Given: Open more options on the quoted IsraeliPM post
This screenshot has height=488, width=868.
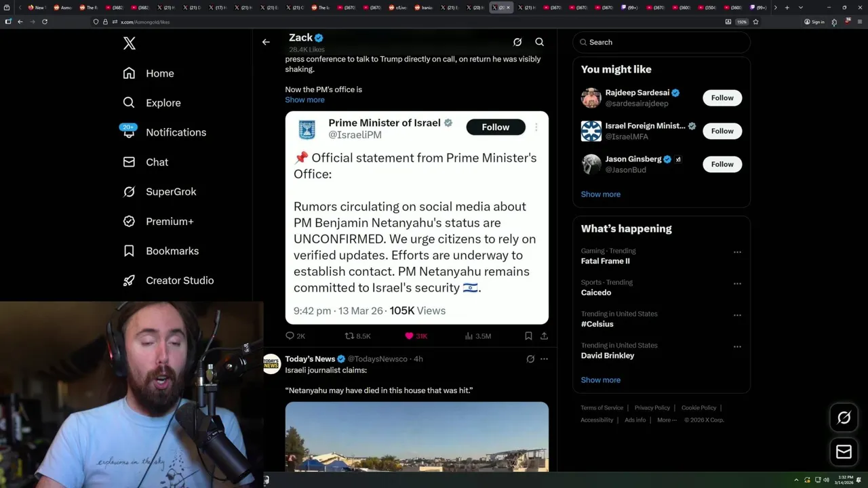Looking at the screenshot, I should pos(536,127).
